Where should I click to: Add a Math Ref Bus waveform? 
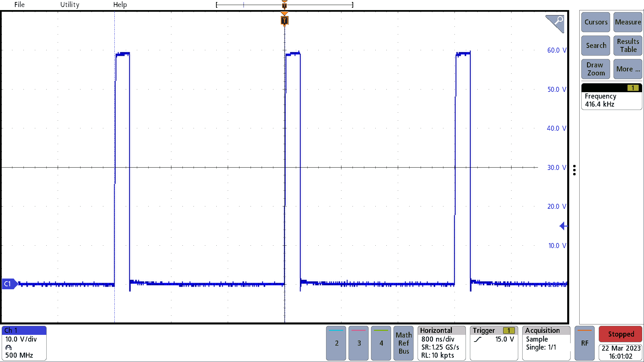click(404, 343)
